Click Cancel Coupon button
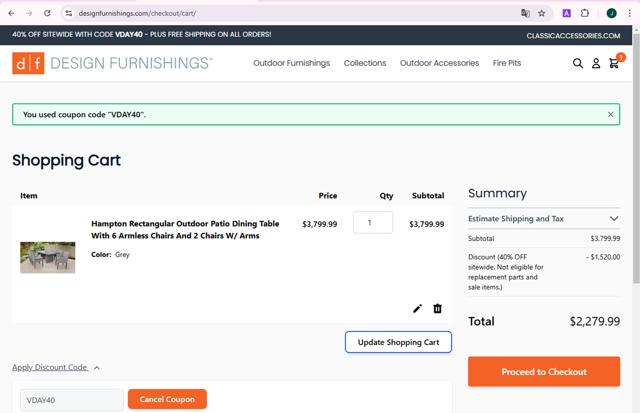 point(167,399)
